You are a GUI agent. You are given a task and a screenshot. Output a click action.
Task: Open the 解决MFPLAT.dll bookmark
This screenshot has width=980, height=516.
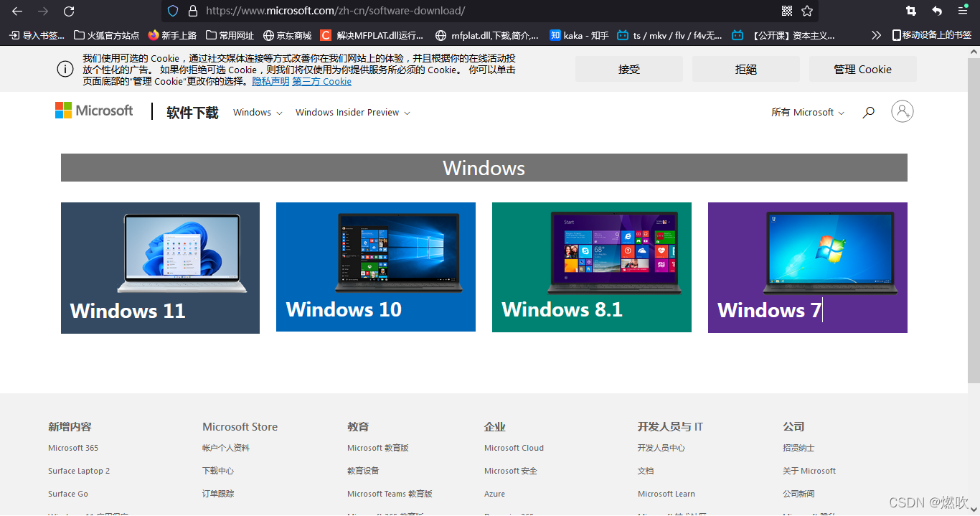[x=372, y=35]
